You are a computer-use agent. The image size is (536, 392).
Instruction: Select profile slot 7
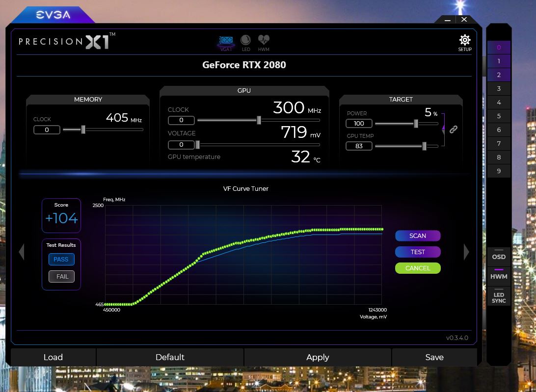click(499, 143)
